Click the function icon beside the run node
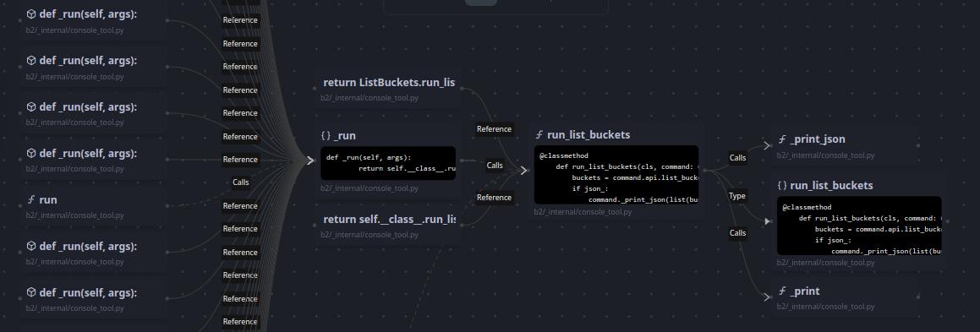The width and height of the screenshot is (980, 332). coord(30,199)
